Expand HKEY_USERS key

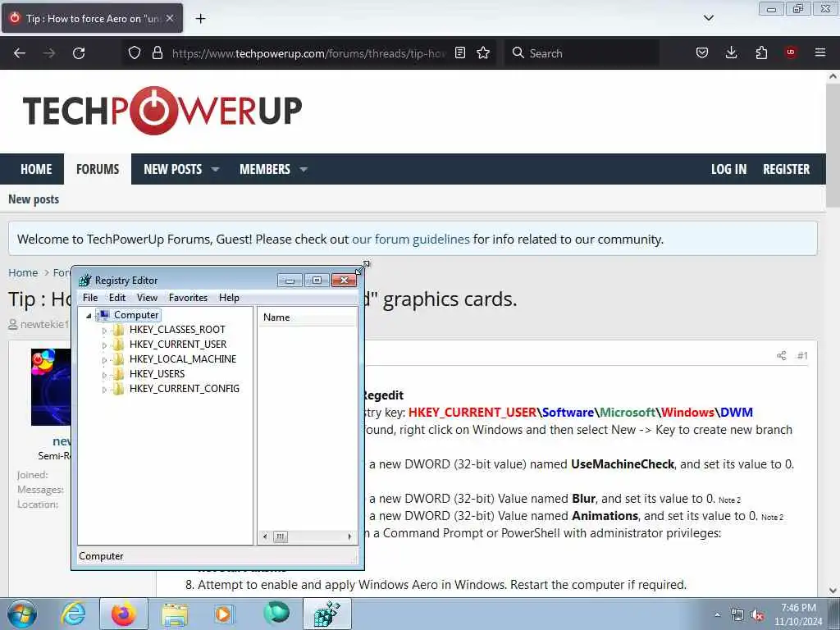pos(104,374)
